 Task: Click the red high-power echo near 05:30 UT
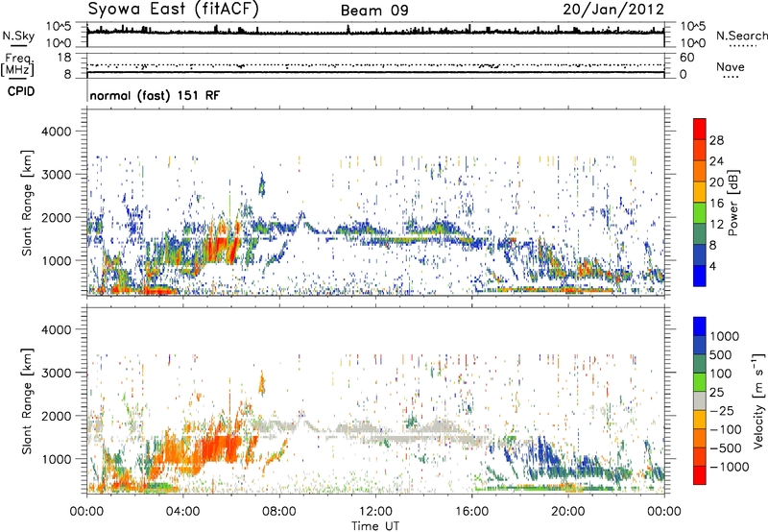220,248
